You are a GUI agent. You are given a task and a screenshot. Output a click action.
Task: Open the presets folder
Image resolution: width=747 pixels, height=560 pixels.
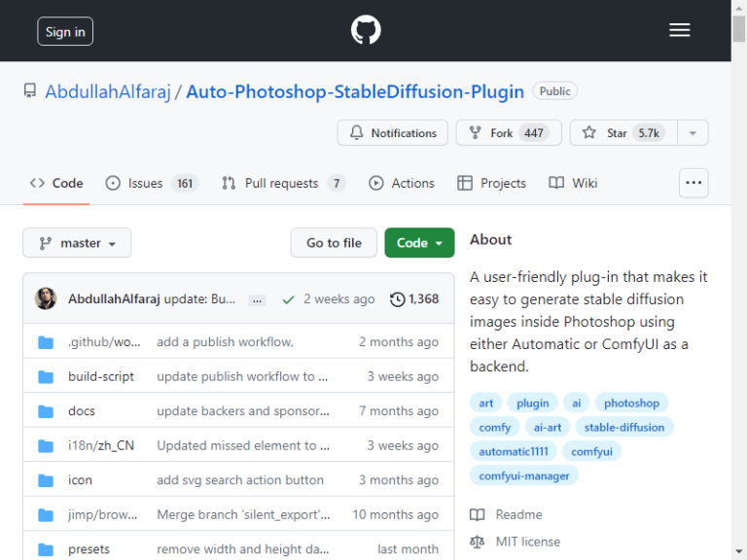pyautogui.click(x=89, y=549)
